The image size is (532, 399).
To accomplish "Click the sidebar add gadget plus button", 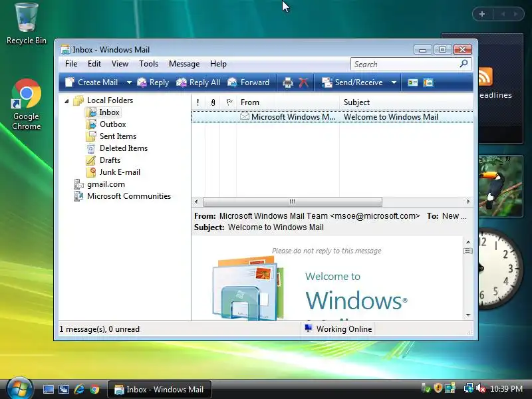I will point(482,14).
